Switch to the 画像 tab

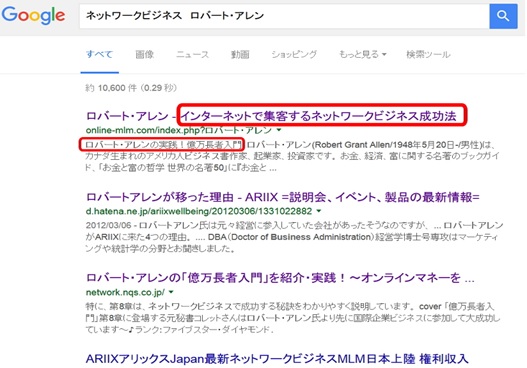(145, 54)
